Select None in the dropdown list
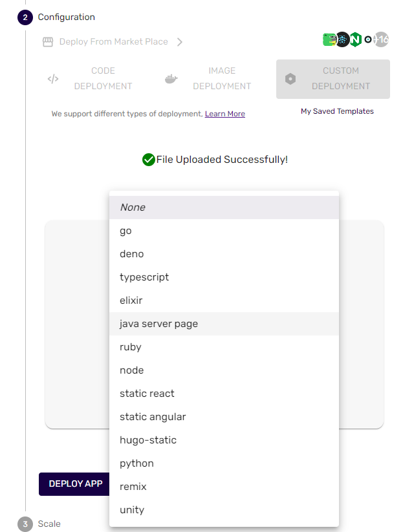The width and height of the screenshot is (403, 532). pos(224,207)
